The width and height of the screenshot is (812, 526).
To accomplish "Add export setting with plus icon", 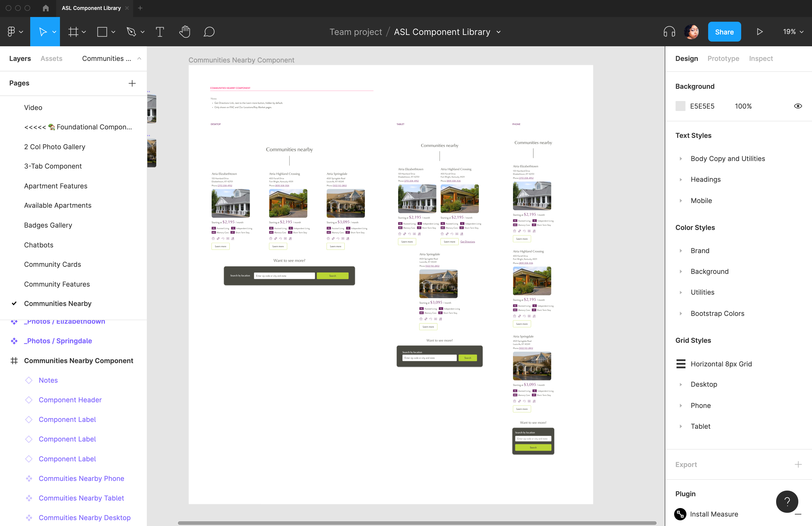I will click(x=798, y=464).
